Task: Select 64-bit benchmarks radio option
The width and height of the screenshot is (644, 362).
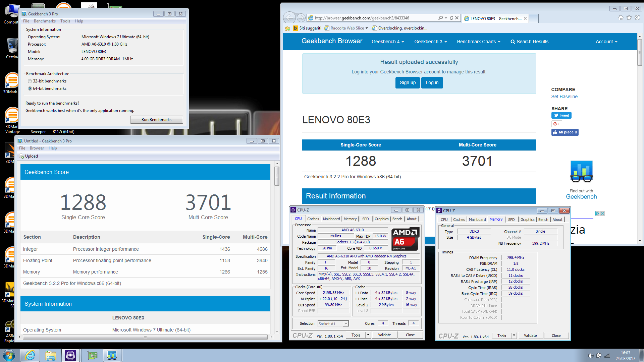Action: pos(30,88)
